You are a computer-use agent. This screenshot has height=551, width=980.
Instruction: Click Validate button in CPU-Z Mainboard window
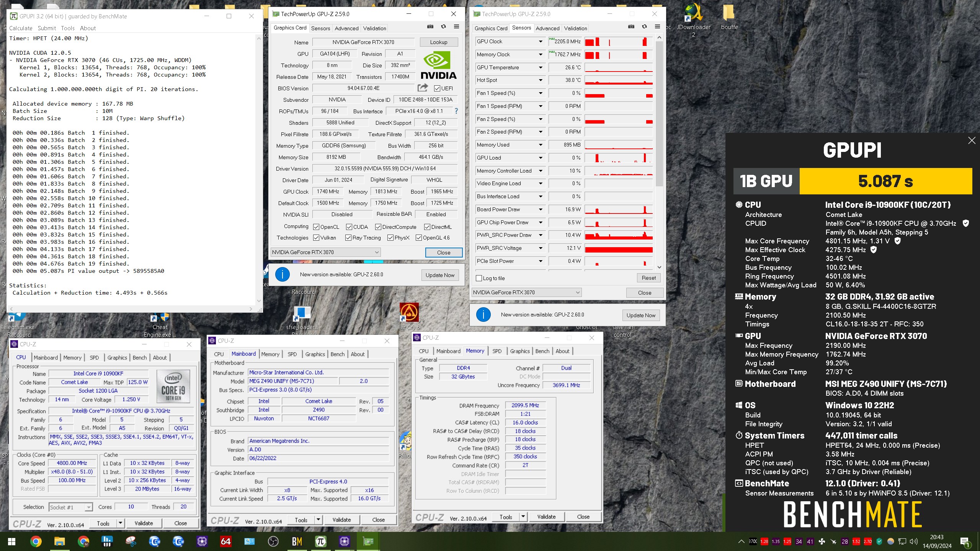pos(341,520)
